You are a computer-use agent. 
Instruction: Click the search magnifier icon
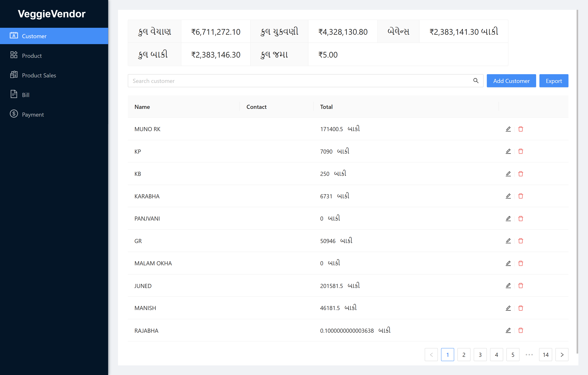click(x=476, y=81)
